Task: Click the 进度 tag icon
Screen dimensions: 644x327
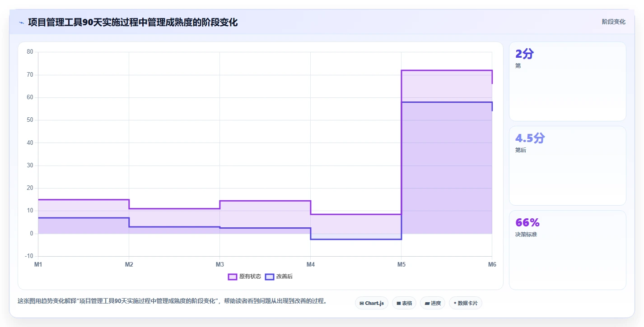Action: tap(427, 304)
